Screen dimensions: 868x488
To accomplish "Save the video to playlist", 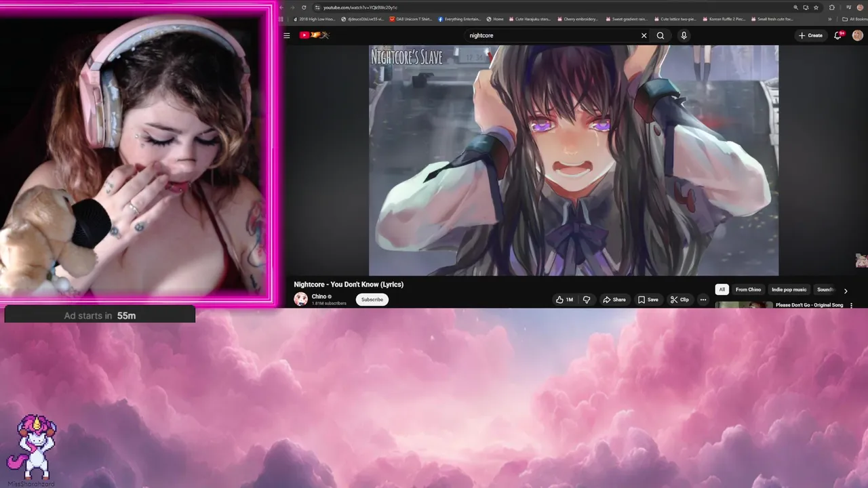I will point(648,300).
